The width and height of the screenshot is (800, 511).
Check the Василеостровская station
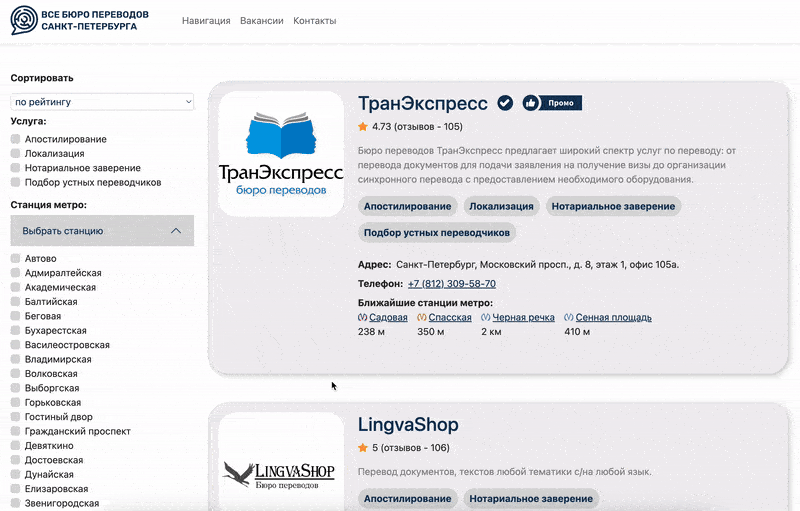[15, 344]
